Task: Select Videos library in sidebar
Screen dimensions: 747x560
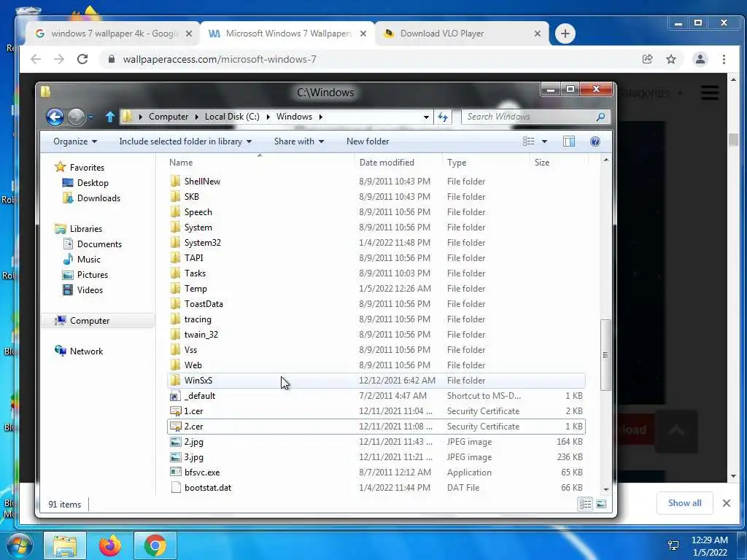Action: pyautogui.click(x=90, y=290)
